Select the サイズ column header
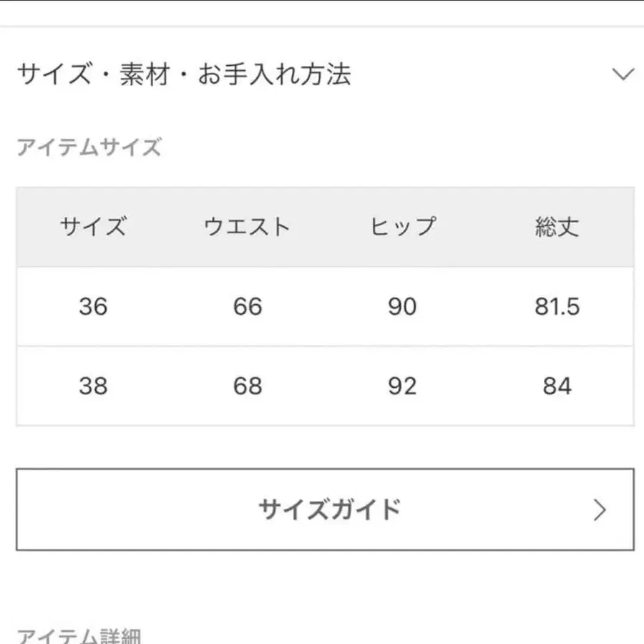 [94, 227]
